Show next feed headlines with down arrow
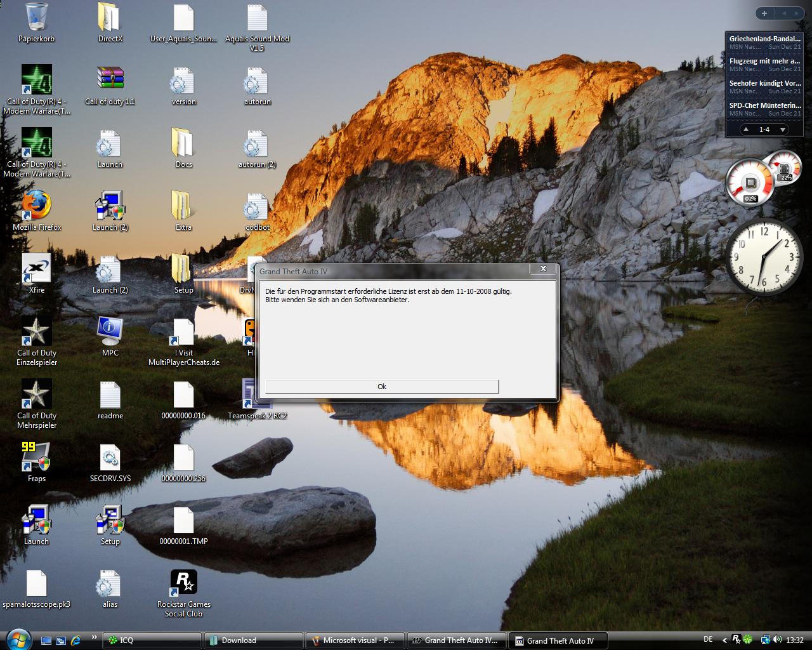The width and height of the screenshot is (812, 650). (783, 129)
